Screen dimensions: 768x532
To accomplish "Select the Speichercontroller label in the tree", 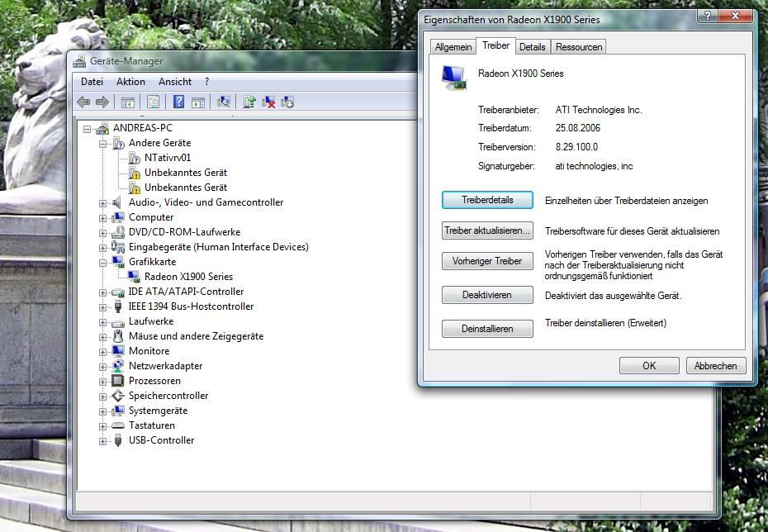I will click(x=168, y=396).
